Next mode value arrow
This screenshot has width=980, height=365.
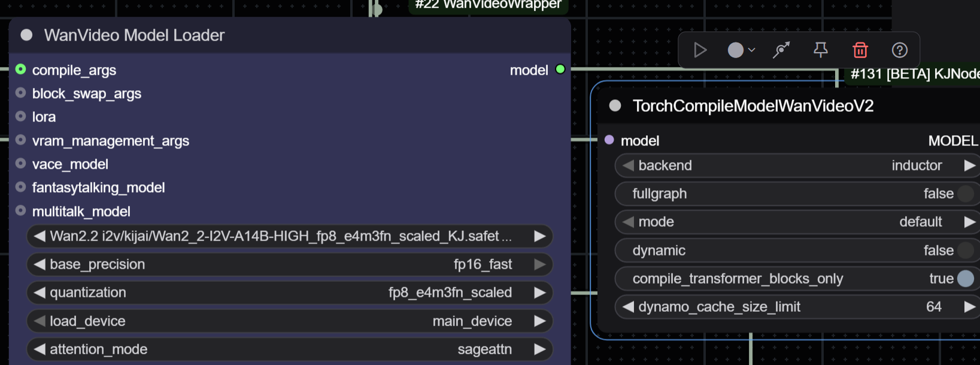tap(969, 222)
